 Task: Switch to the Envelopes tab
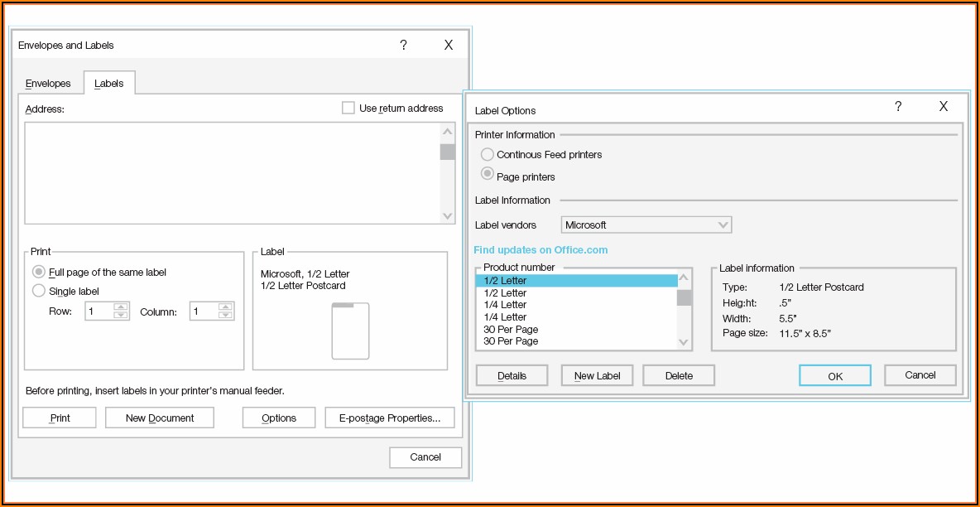point(48,83)
